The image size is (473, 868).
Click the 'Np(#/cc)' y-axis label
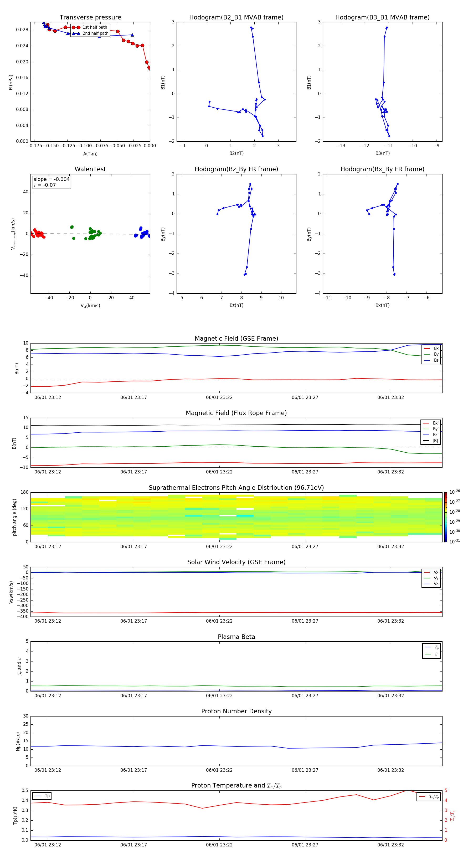coord(18,741)
